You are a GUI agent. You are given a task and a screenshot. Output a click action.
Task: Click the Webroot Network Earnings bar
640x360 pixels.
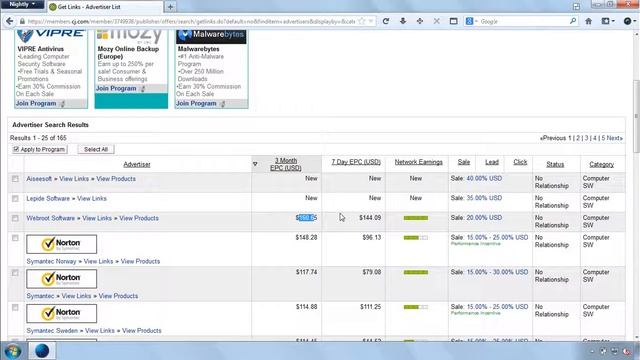pos(416,218)
